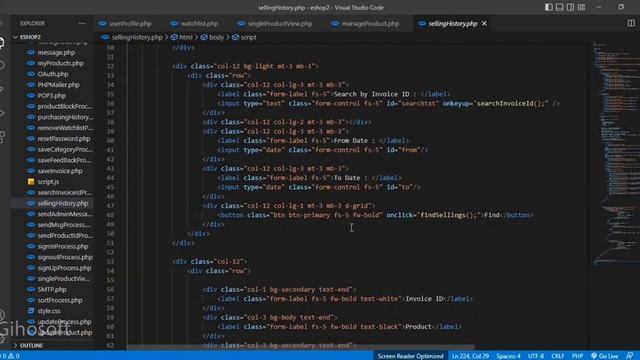Toggle Panel layout icon in title bar

[560, 7]
